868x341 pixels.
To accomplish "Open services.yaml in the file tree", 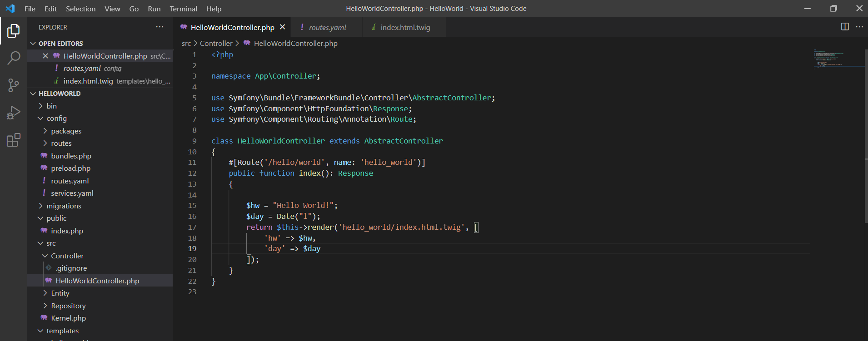I will pyautogui.click(x=72, y=193).
